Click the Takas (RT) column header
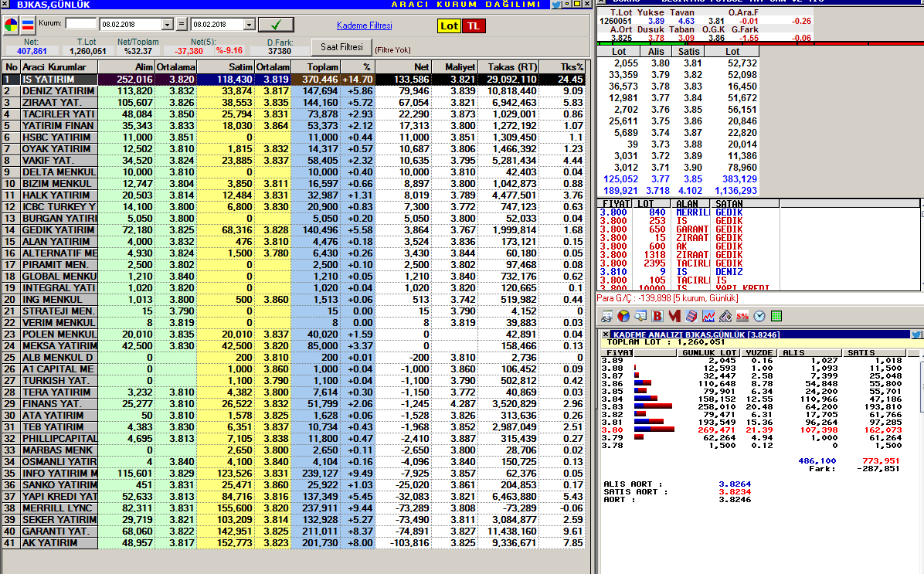Screen dimensions: 924x574 508,67
